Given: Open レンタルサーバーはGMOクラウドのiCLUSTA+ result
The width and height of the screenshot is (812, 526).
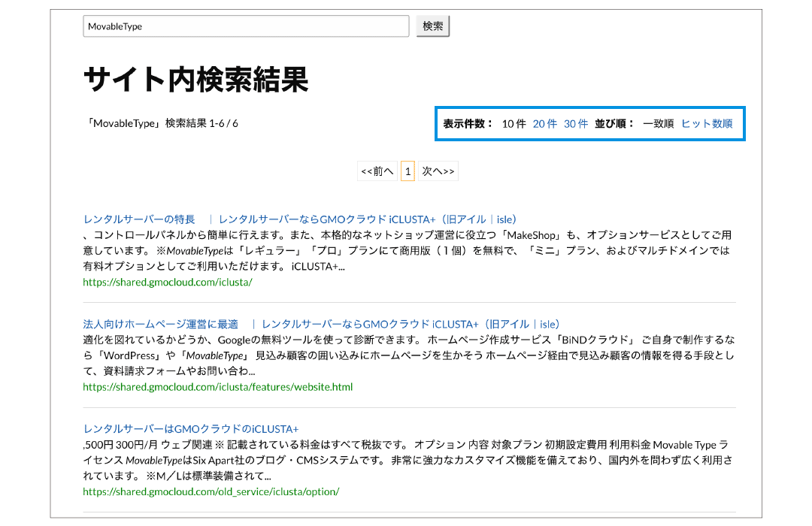Looking at the screenshot, I should pyautogui.click(x=190, y=429).
